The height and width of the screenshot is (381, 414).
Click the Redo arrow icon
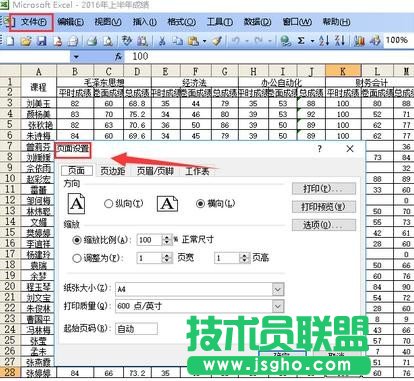pos(259,41)
